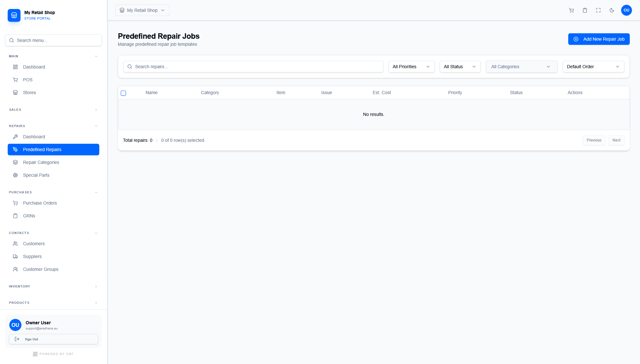The height and width of the screenshot is (364, 640).
Task: Go to Stores in sidebar
Action: click(x=53, y=93)
